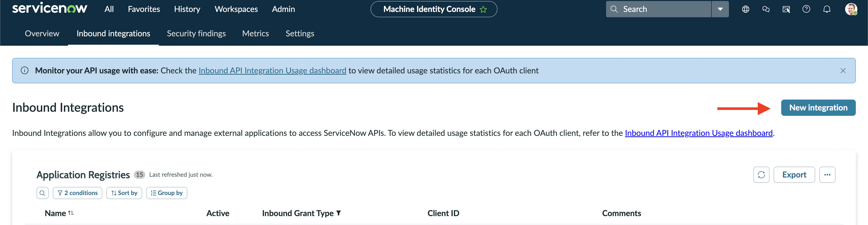Click the Inbound Grant Type column header
The image size is (868, 225).
(298, 213)
